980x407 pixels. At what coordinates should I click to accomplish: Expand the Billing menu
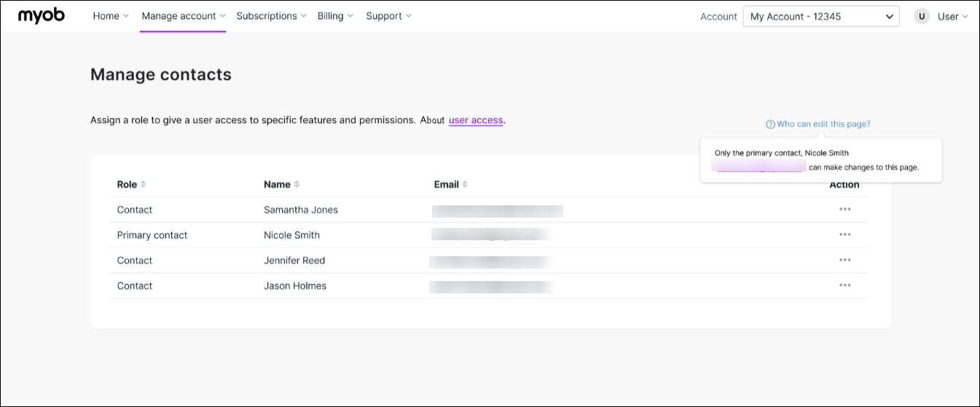pos(336,16)
